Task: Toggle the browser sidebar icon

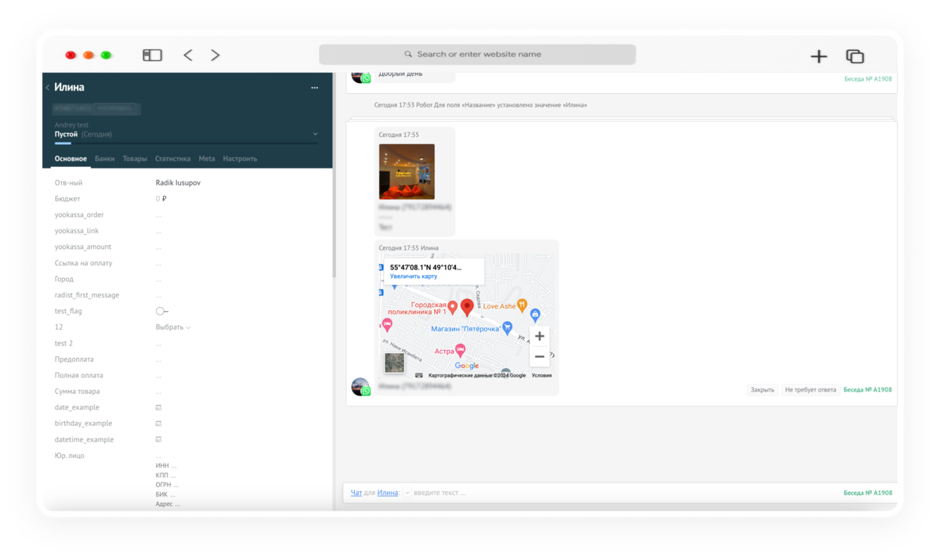Action: point(152,55)
